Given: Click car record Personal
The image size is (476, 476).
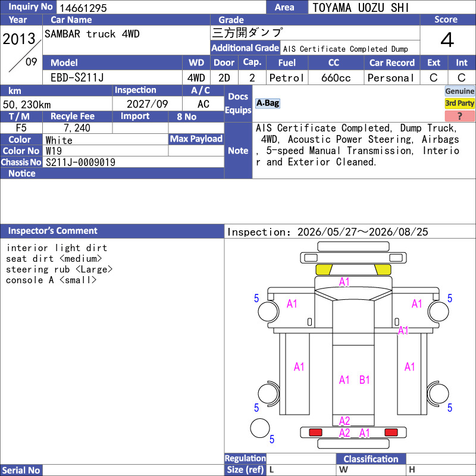Looking at the screenshot, I should pos(391,78).
